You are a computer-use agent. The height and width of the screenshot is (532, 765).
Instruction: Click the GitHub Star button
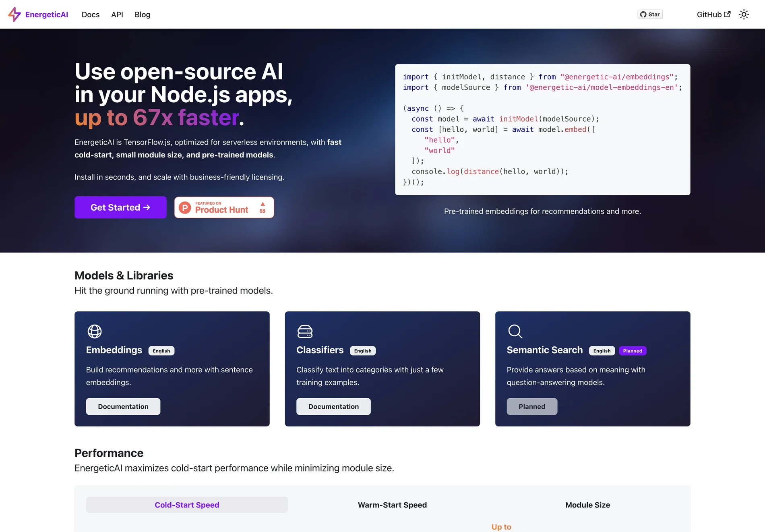[x=650, y=14]
